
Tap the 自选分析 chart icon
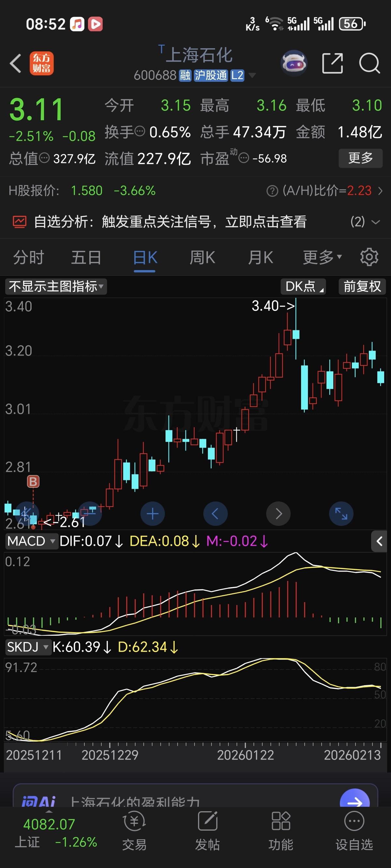point(20,222)
